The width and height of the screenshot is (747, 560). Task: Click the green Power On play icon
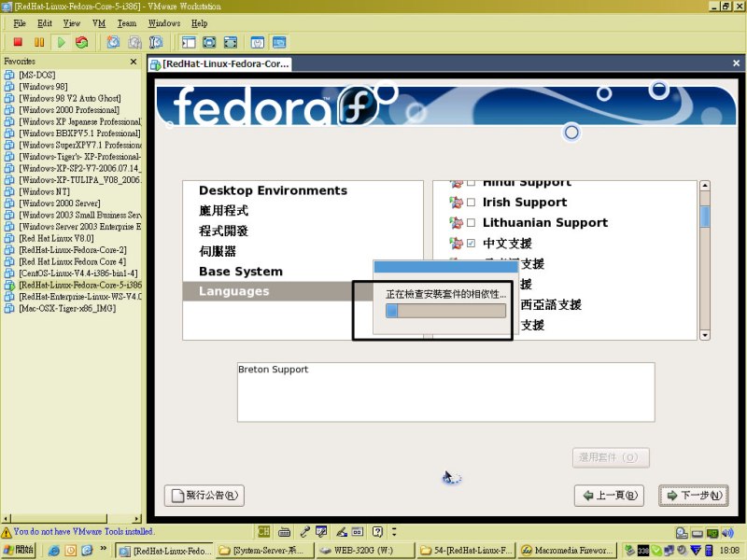pyautogui.click(x=61, y=42)
